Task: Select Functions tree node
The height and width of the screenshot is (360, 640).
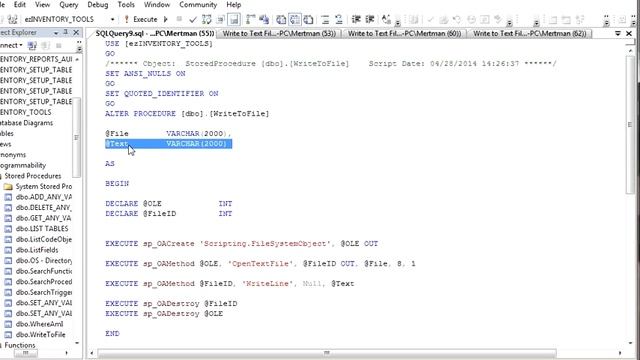Action: [x=20, y=345]
